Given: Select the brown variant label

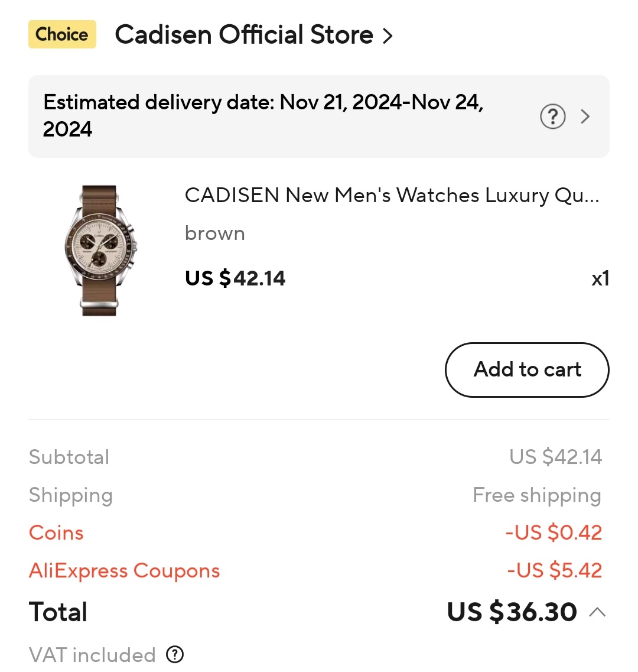Looking at the screenshot, I should (214, 233).
